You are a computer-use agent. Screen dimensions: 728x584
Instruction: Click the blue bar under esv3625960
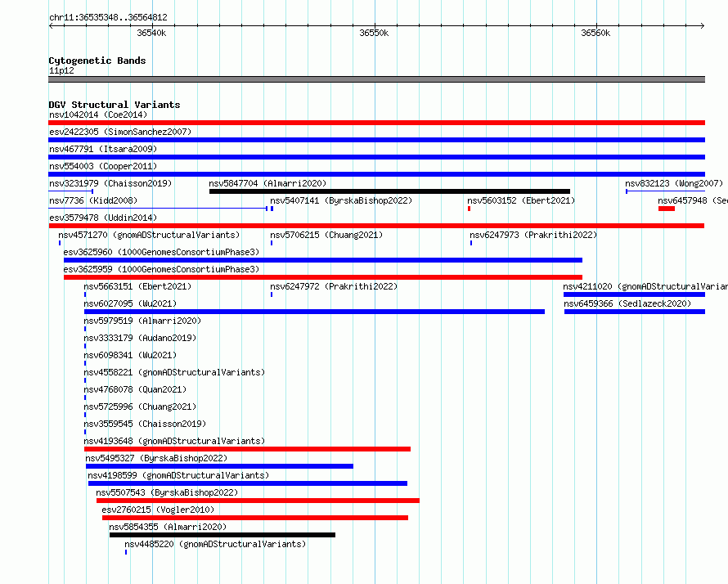(323, 260)
